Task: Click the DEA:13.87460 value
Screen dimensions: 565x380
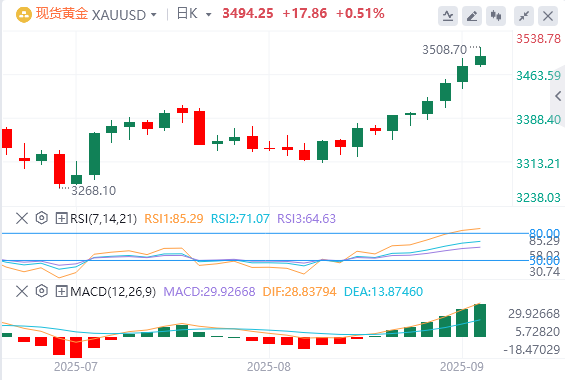Action: coord(383,291)
